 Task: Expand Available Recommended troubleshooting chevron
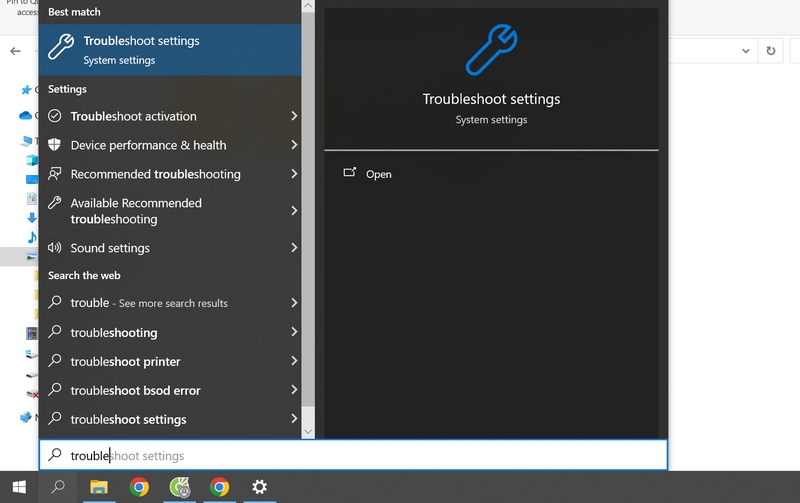294,211
